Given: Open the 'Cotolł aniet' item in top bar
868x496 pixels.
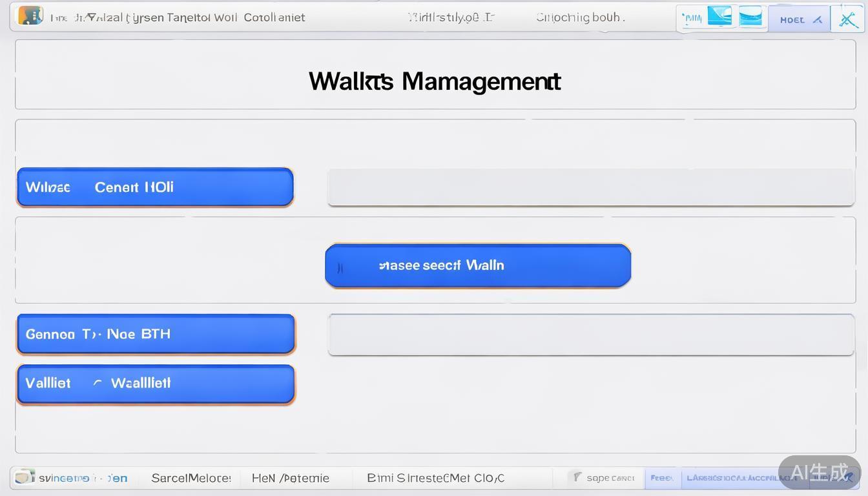Looking at the screenshot, I should click(274, 17).
